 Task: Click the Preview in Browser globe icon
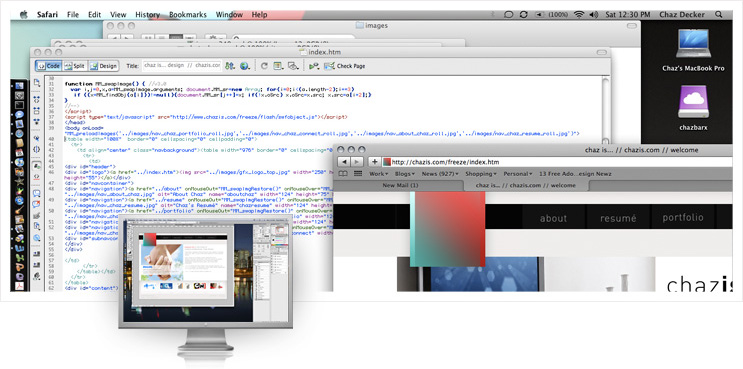pyautogui.click(x=245, y=66)
